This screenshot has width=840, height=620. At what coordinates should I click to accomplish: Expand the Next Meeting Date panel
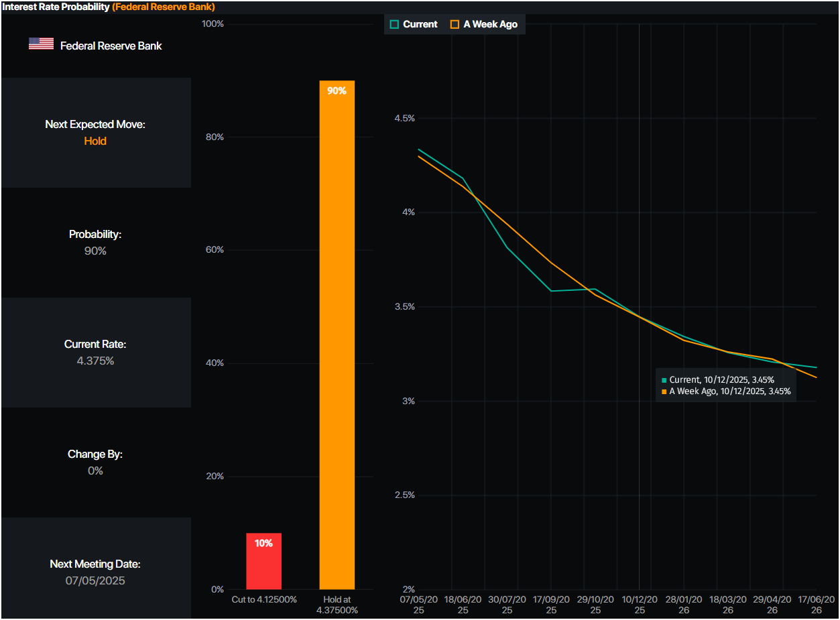(x=95, y=572)
